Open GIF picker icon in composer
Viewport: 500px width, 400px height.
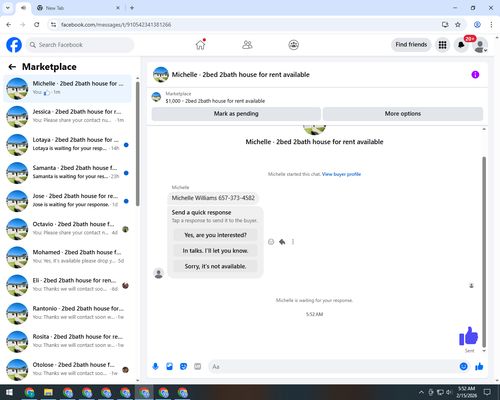[x=198, y=367]
